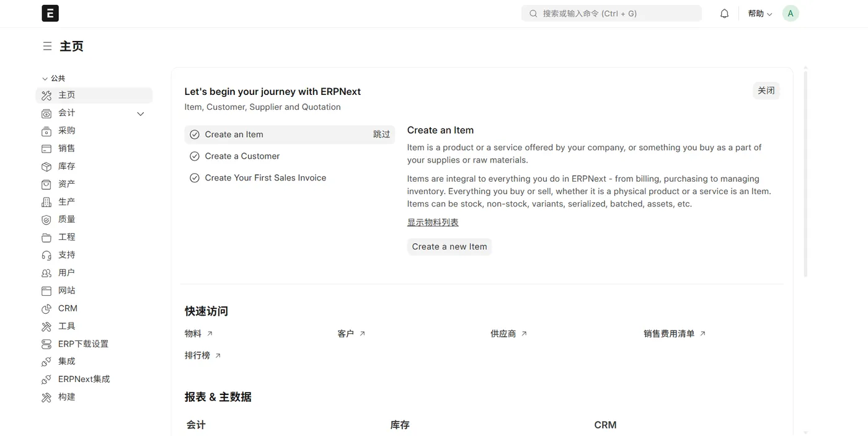The width and height of the screenshot is (868, 436).
Task: Toggle the Create a Customer step checkmark
Action: [195, 156]
